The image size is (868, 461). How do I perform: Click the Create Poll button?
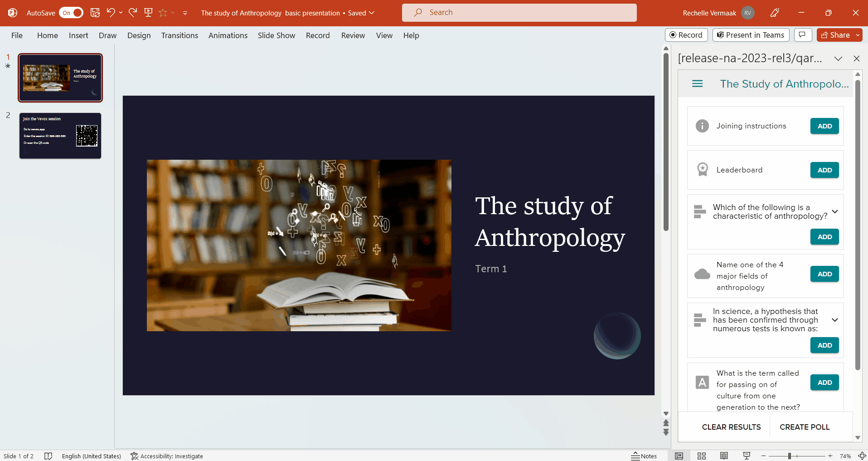point(805,427)
